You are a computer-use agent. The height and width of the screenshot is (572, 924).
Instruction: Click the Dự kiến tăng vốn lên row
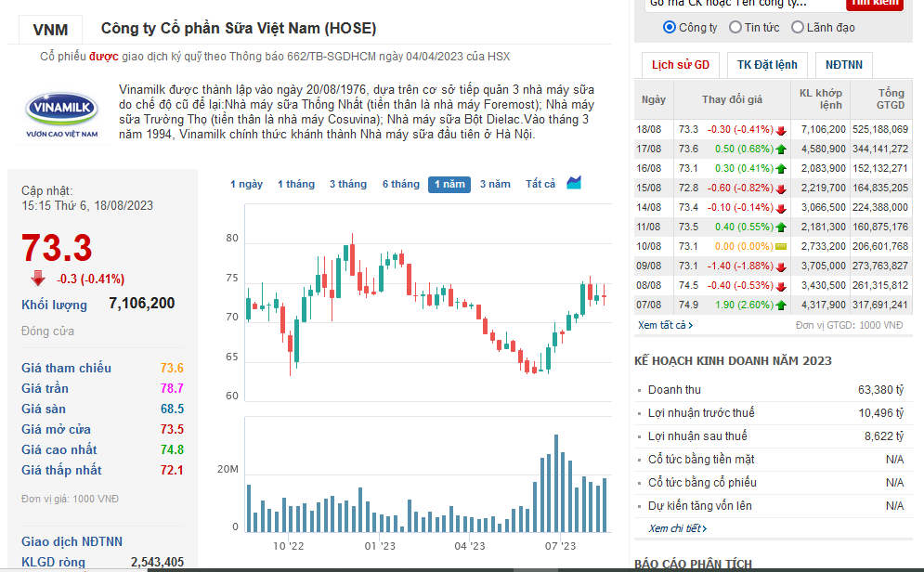click(774, 505)
